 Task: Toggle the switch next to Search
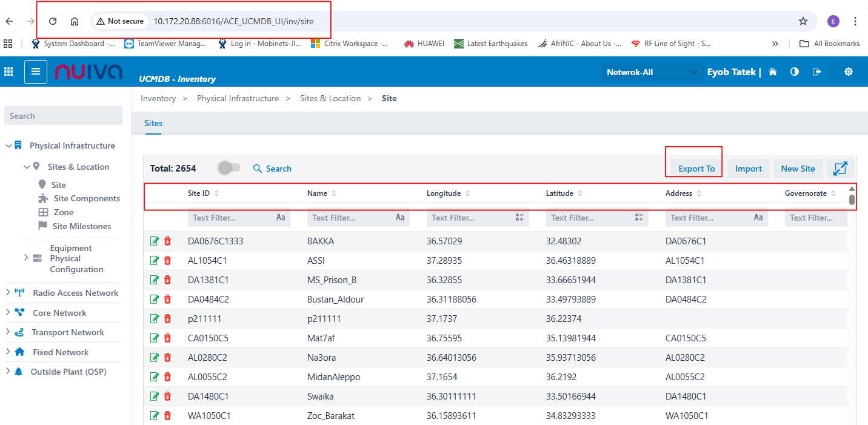pos(229,168)
